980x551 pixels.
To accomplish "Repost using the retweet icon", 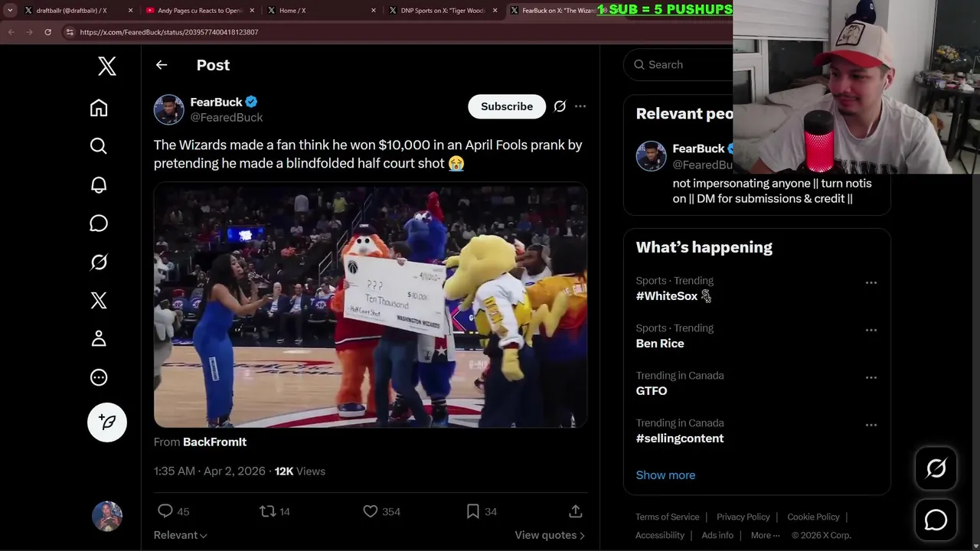I will tap(267, 511).
